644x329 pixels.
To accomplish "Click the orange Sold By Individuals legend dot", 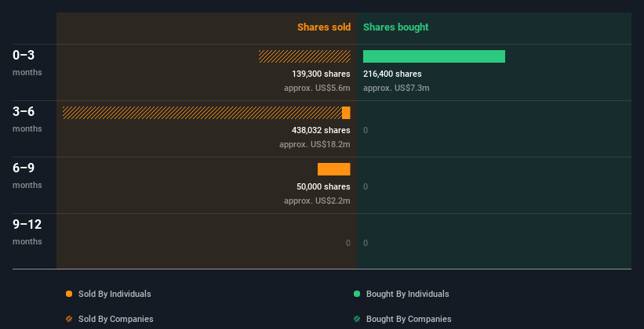I will tap(69, 294).
